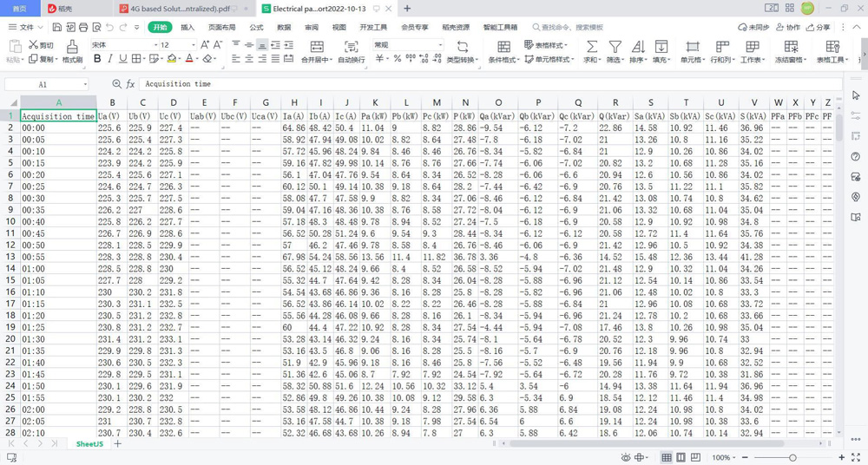The image size is (868, 465).
Task: Click the formula bar showing Acquisition time
Action: [434, 84]
